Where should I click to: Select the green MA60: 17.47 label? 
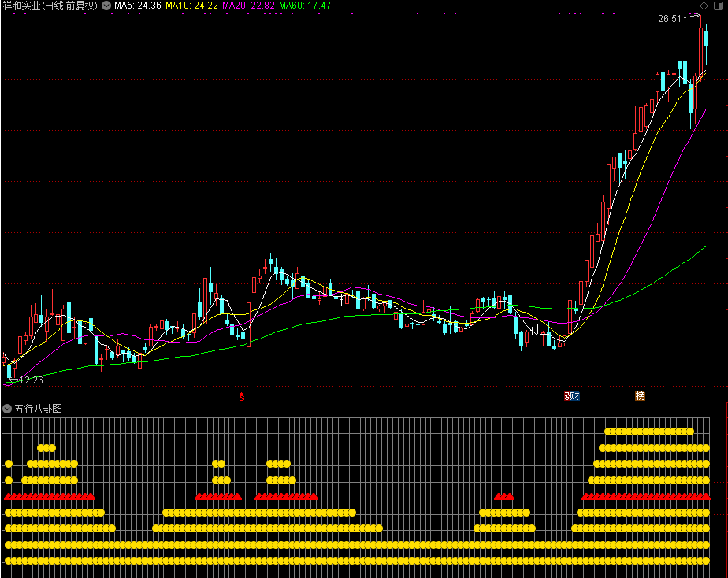click(305, 6)
